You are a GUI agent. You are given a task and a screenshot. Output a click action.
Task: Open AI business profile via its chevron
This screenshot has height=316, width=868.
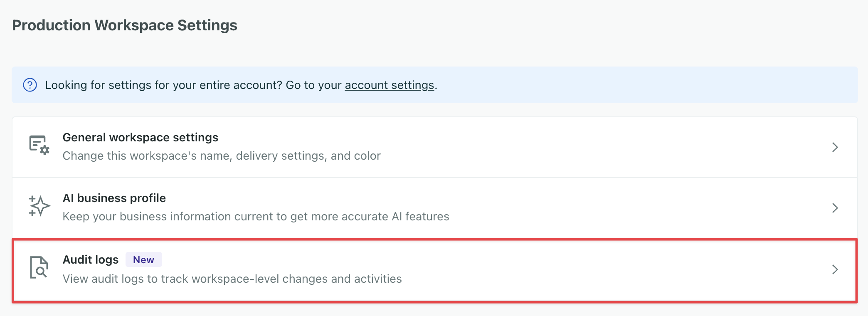[836, 208]
